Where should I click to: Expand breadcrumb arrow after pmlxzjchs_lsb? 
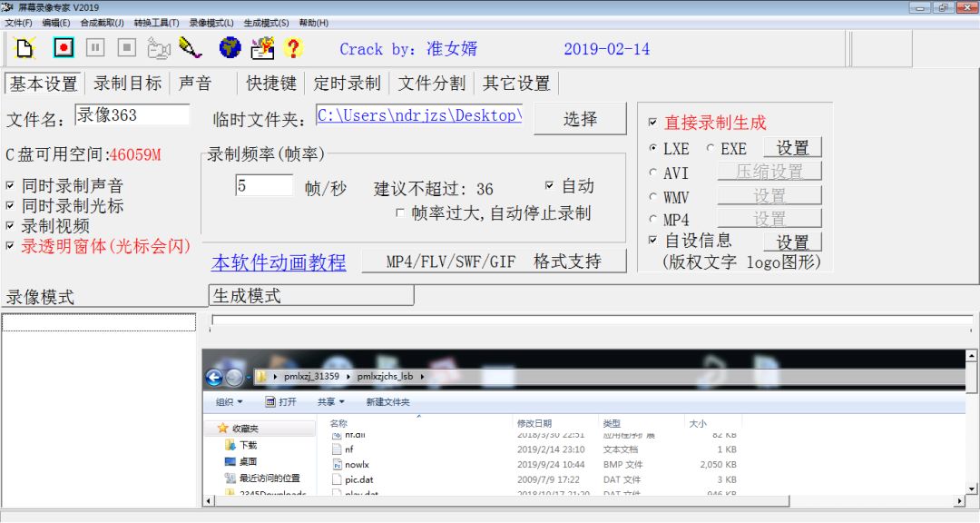tap(422, 377)
